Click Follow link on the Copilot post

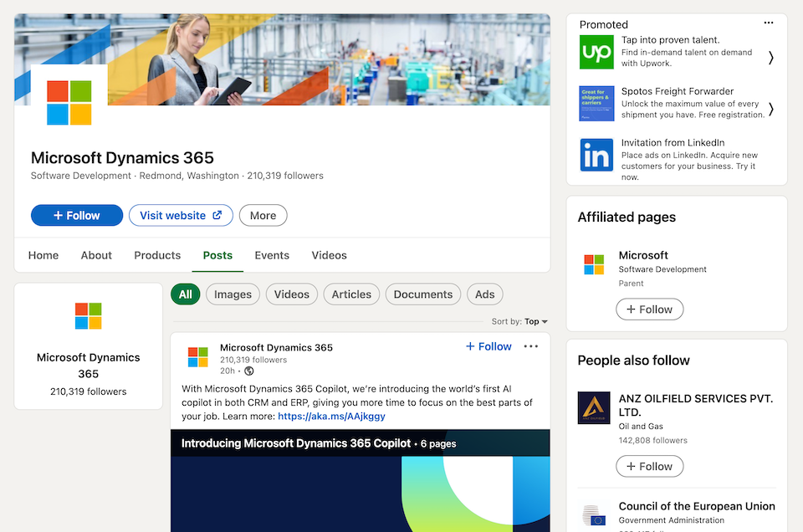click(488, 346)
